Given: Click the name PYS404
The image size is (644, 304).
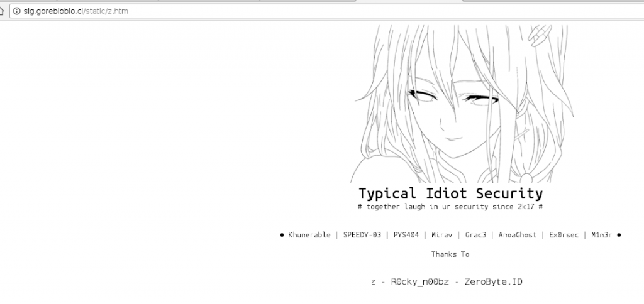Looking at the screenshot, I should pyautogui.click(x=406, y=235).
